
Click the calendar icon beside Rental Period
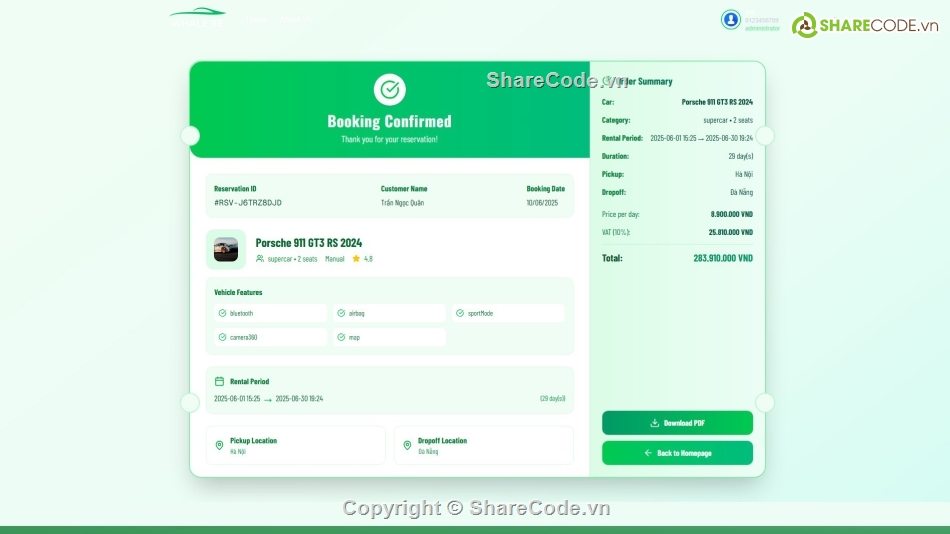pyautogui.click(x=220, y=381)
